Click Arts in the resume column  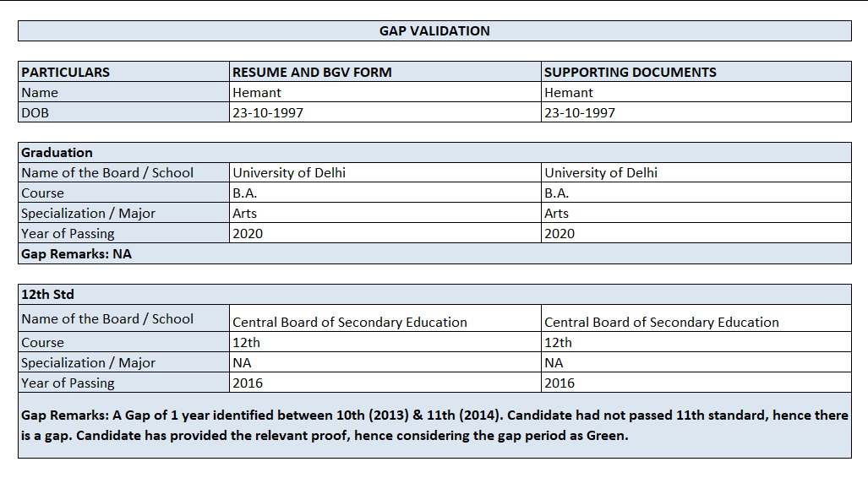point(244,214)
